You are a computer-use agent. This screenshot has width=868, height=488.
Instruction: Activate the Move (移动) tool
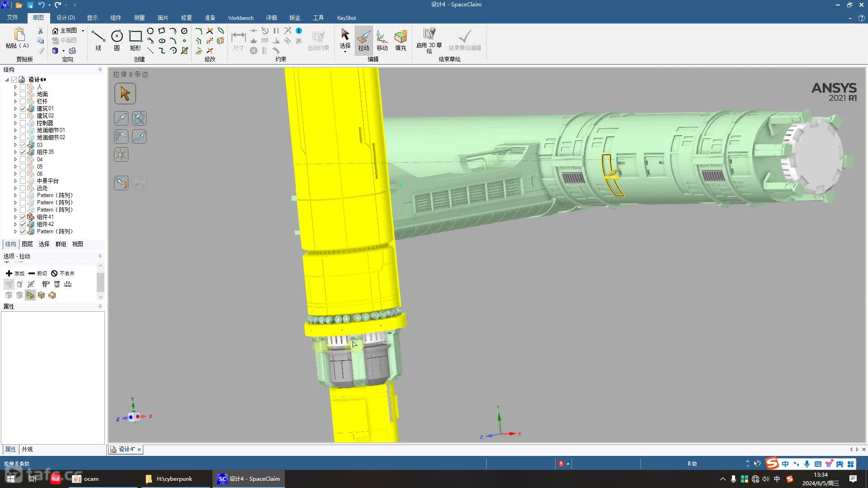coord(382,40)
